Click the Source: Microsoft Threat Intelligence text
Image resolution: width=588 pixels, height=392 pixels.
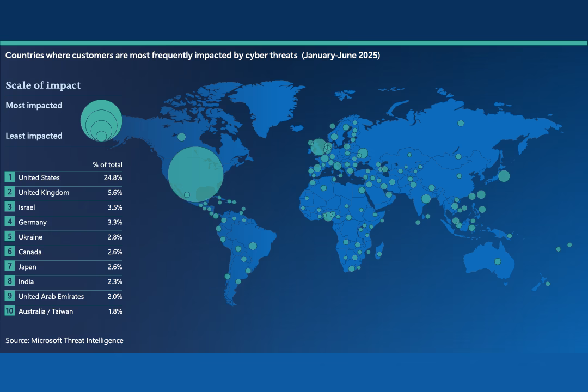[64, 340]
